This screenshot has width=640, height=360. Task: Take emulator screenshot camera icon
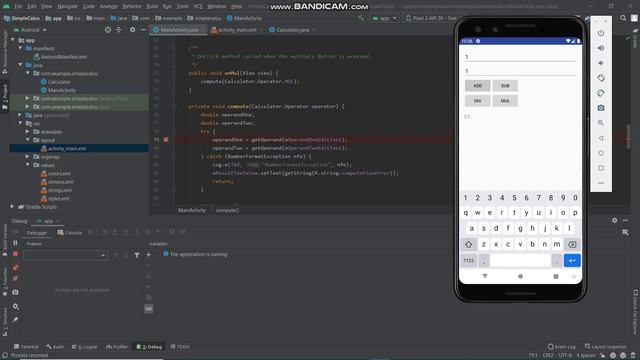[601, 108]
